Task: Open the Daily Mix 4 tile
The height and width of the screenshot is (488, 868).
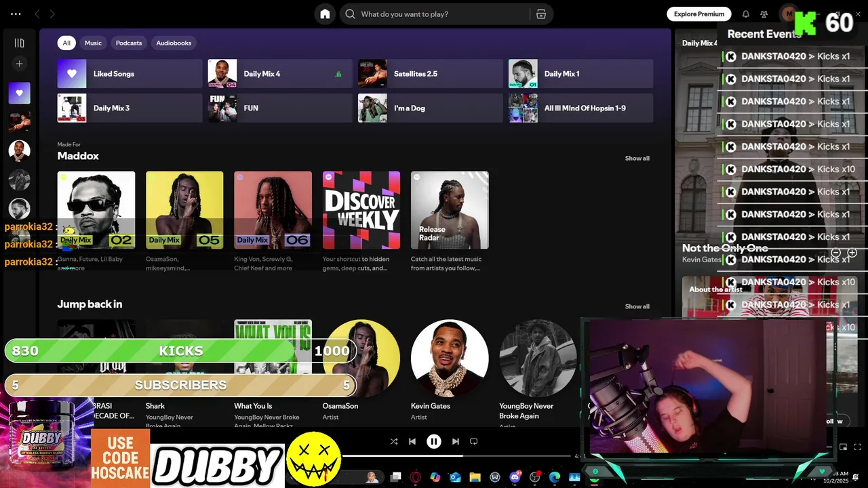Action: click(280, 74)
